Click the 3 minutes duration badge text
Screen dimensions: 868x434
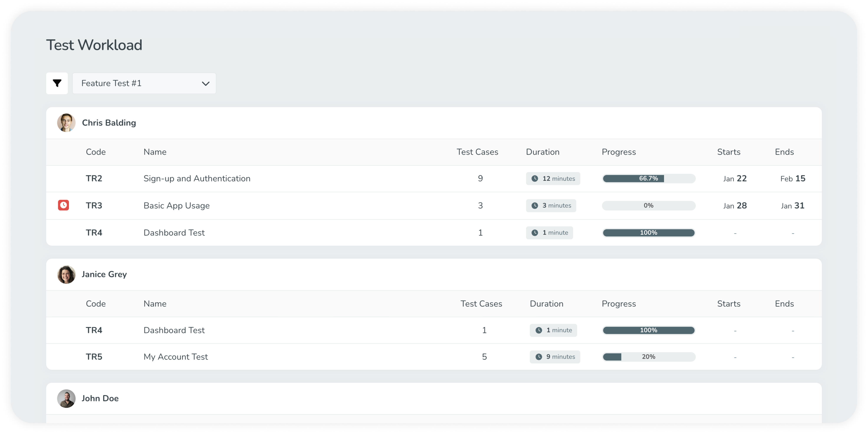(557, 205)
